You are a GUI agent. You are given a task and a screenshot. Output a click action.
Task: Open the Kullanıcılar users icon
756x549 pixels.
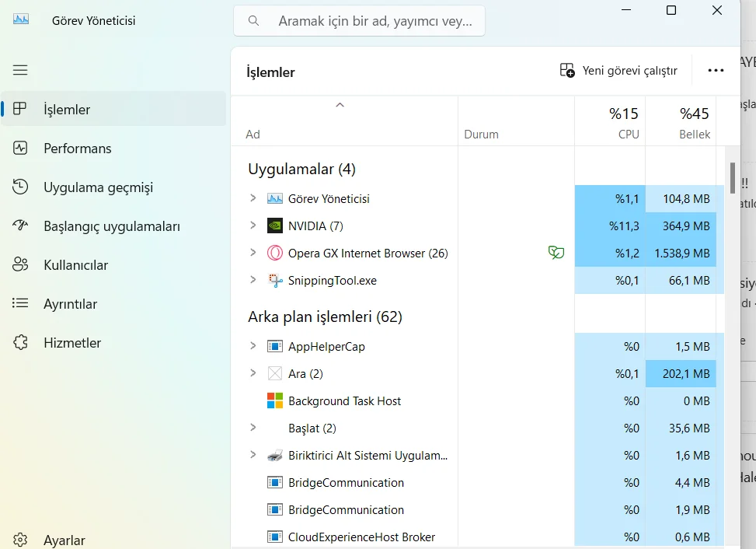point(20,265)
